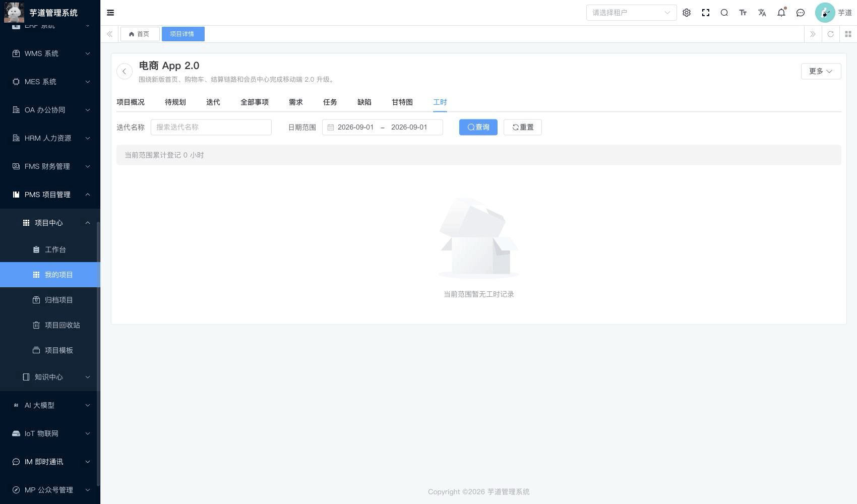Open the 首页 page tab
The height and width of the screenshot is (504, 857).
140,34
